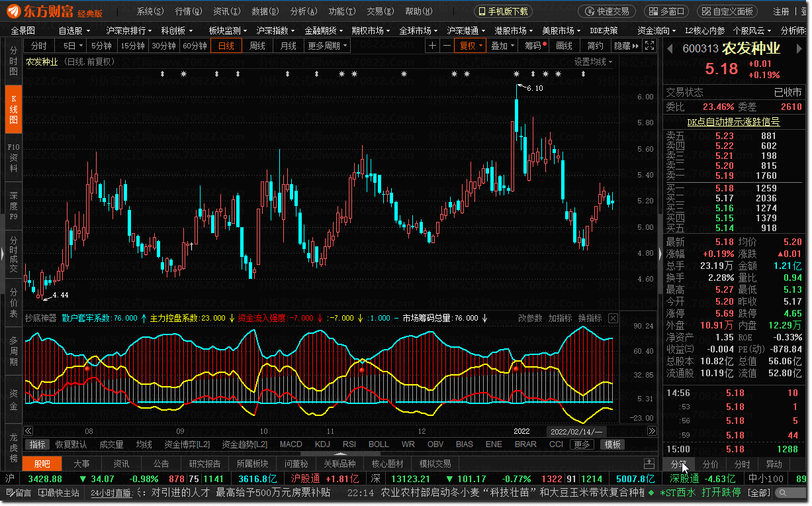Go to previous stock with left arrow
Viewport: 812px width, 506px height.
[x=670, y=49]
